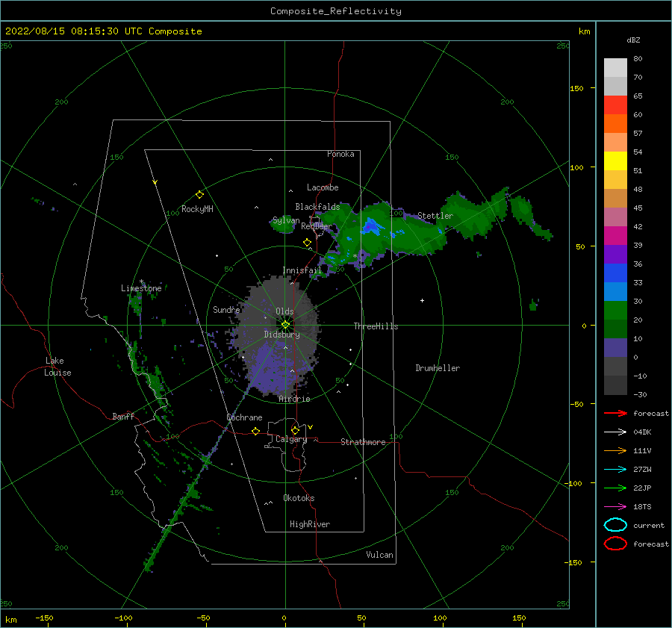Select the magenta 18TS arrow legend icon
This screenshot has height=628, width=672.
tap(615, 507)
